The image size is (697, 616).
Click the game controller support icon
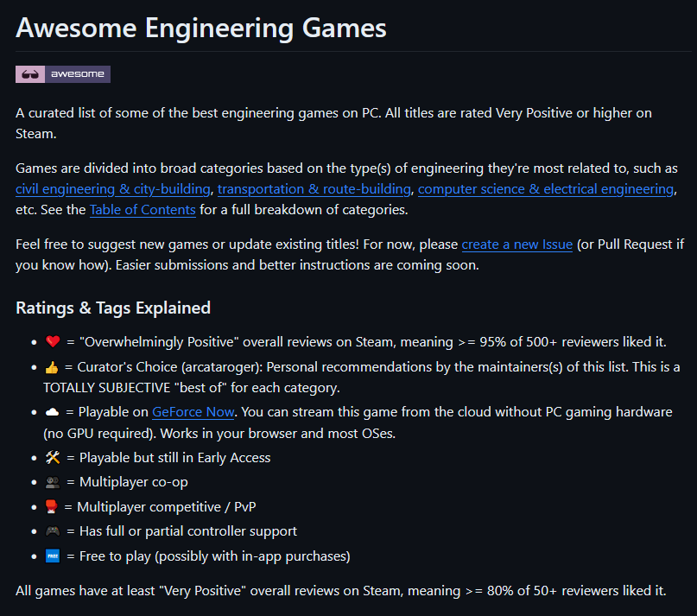point(53,531)
